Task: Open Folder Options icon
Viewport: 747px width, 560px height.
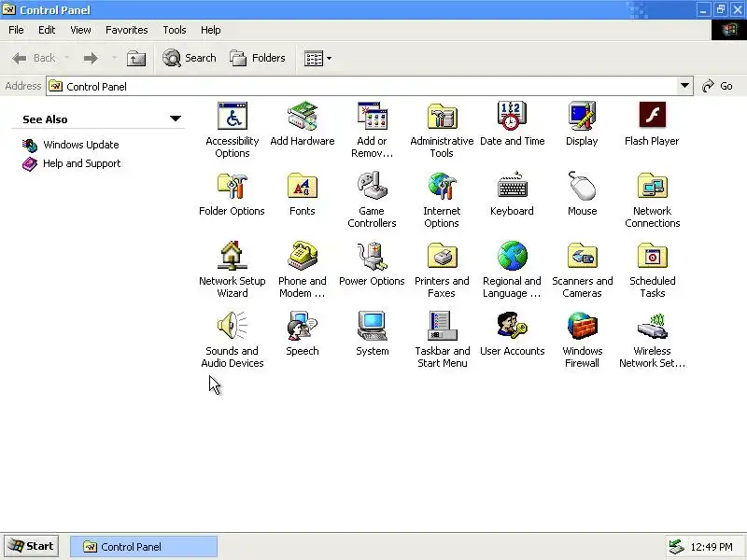Action: point(232,186)
